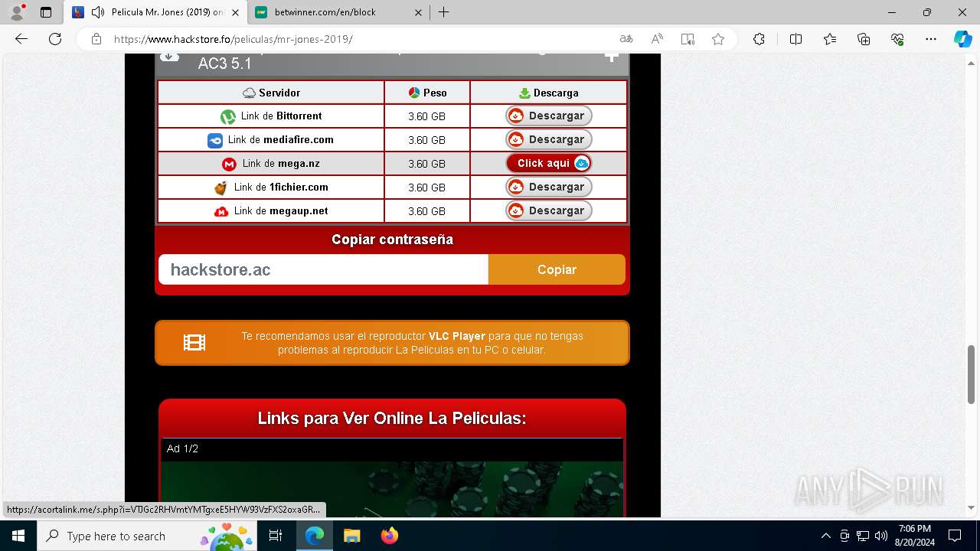Open Settings and more menu
The image size is (980, 551).
(931, 39)
